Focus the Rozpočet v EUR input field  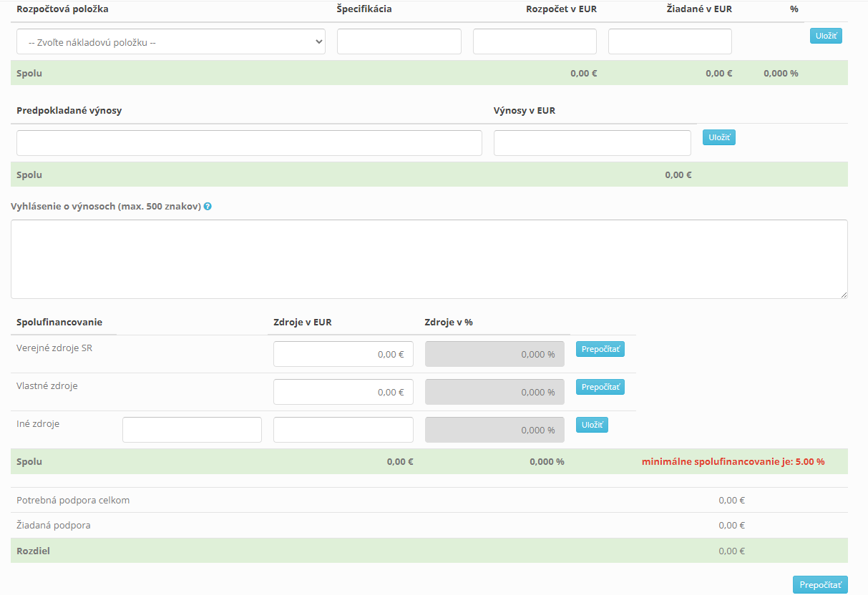(535, 42)
